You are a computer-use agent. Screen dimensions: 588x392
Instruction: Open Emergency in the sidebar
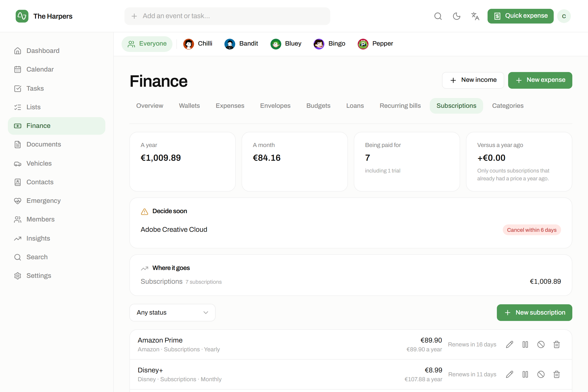pyautogui.click(x=57, y=200)
